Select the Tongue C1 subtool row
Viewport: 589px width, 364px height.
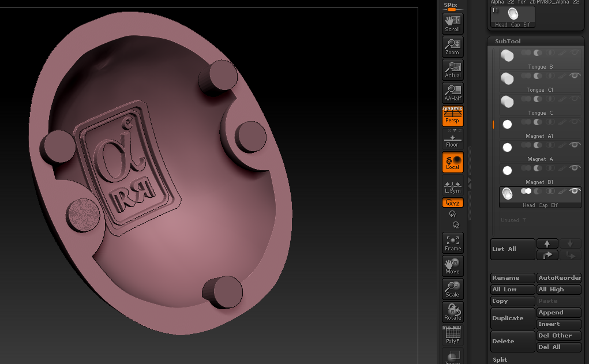click(x=540, y=81)
